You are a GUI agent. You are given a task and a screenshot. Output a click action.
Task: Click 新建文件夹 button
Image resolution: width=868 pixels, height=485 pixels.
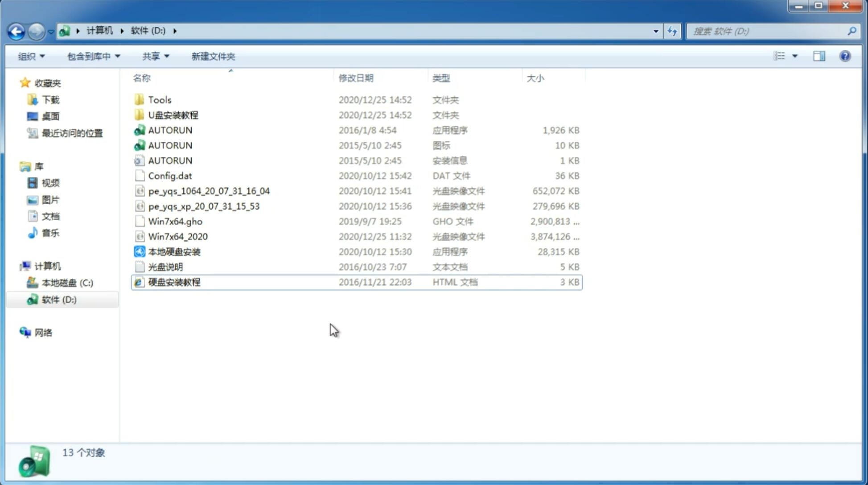tap(213, 55)
